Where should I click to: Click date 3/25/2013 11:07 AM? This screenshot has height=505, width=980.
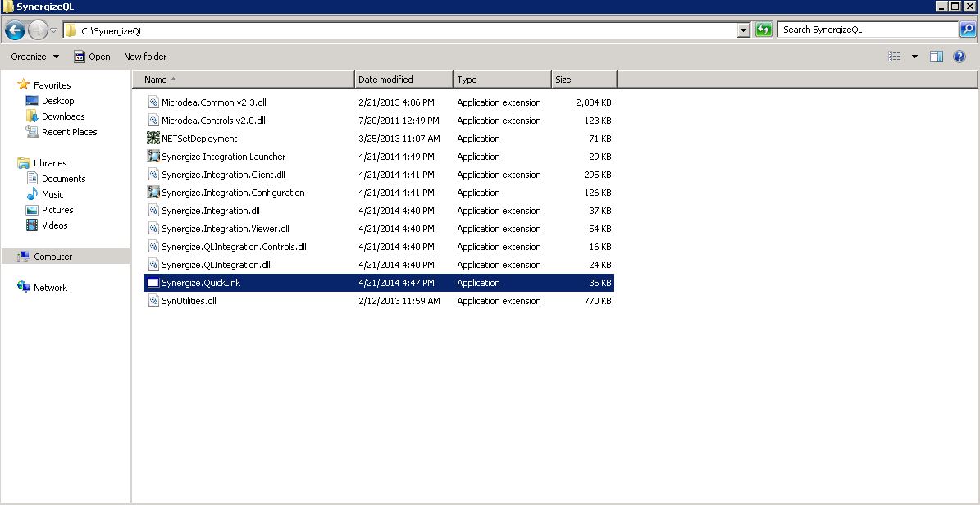(399, 139)
